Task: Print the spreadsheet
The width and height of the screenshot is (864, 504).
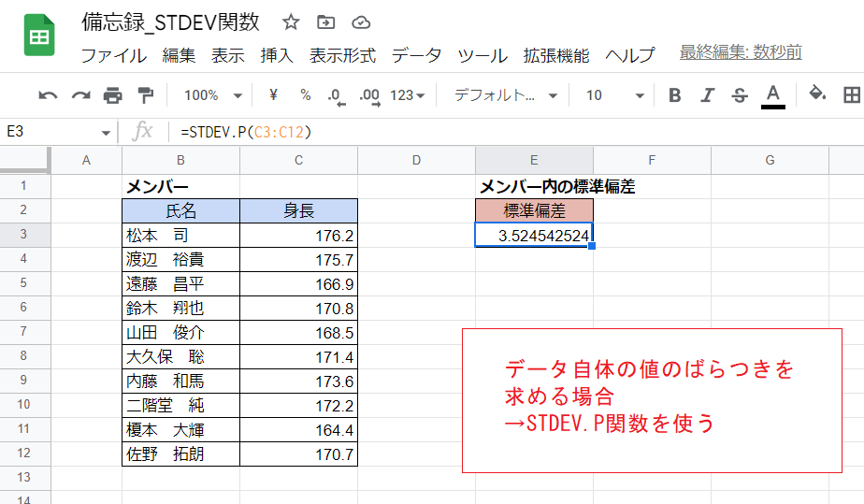Action: point(113,95)
